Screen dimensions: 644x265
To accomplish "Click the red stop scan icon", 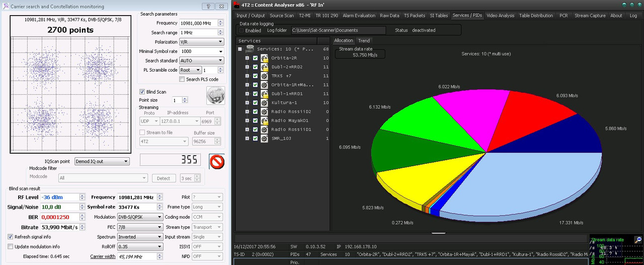I will [x=217, y=161].
